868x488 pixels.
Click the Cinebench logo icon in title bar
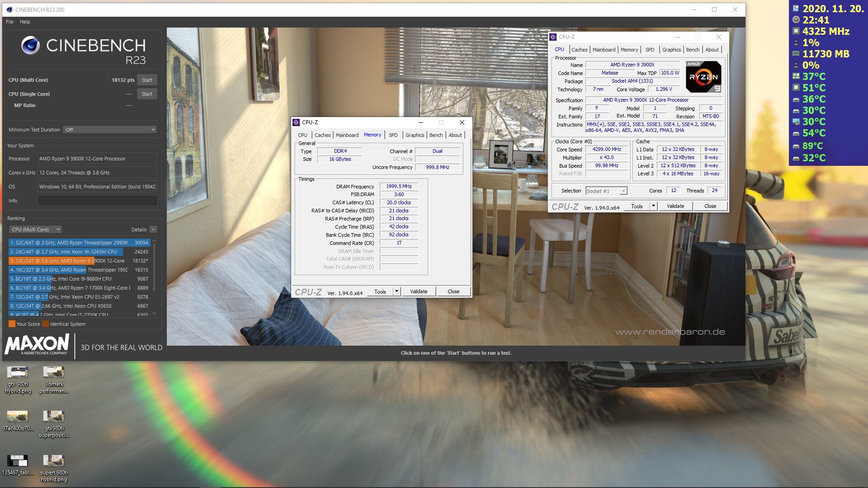9,9
